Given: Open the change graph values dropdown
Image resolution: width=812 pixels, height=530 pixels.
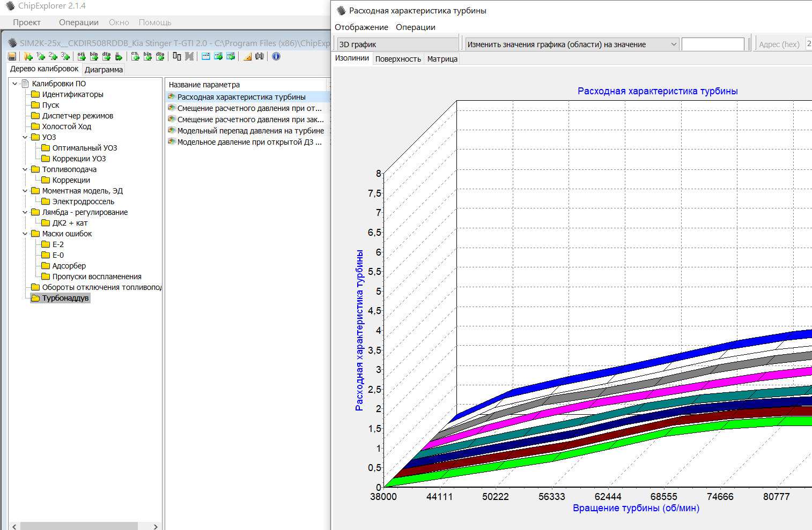Looking at the screenshot, I should click(674, 44).
